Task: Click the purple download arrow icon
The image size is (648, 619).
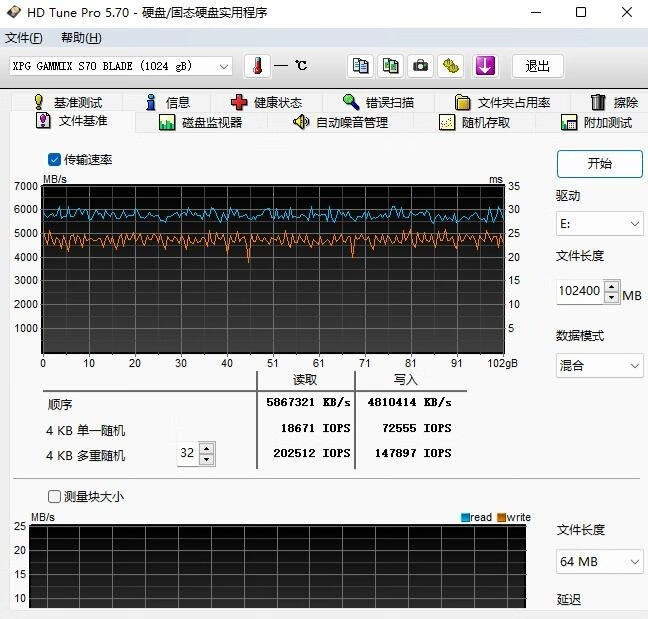Action: [485, 66]
